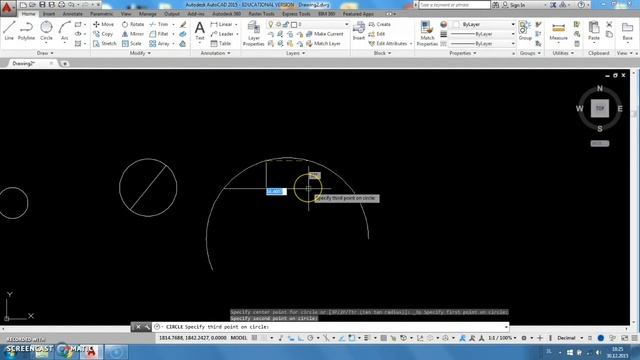Switch to the Insert ribbon tab
Viewport: 640px width, 360px height.
click(x=49, y=14)
